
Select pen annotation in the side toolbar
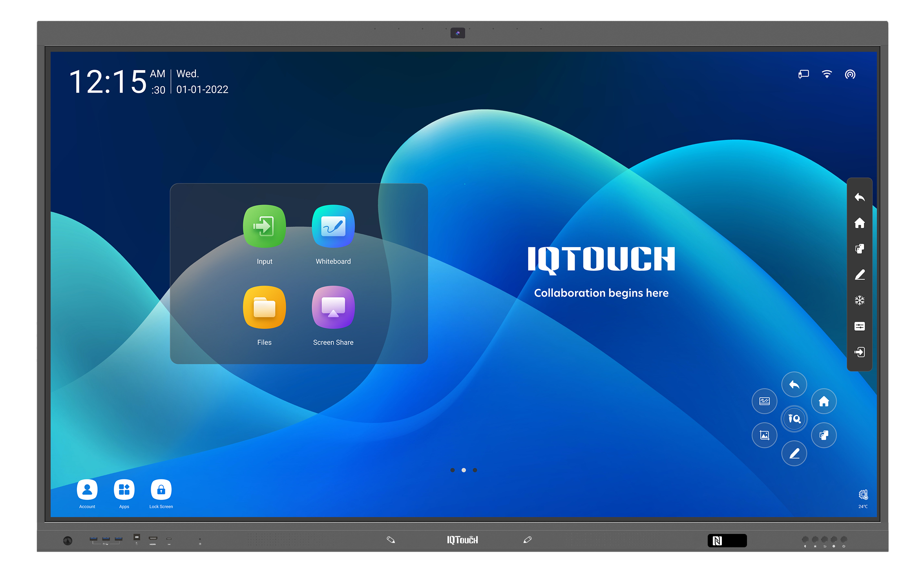point(859,275)
